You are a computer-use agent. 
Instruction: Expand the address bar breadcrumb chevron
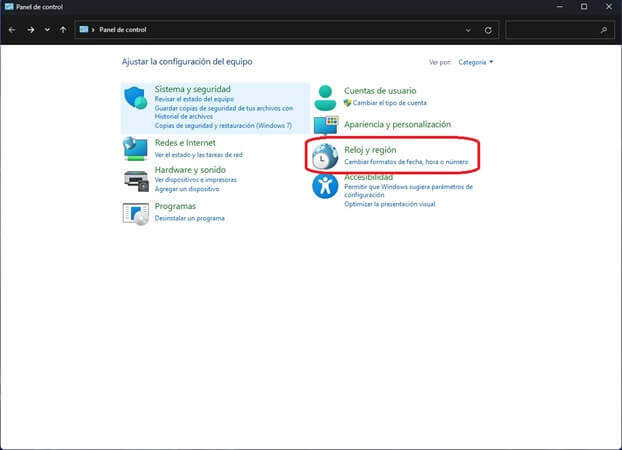93,30
